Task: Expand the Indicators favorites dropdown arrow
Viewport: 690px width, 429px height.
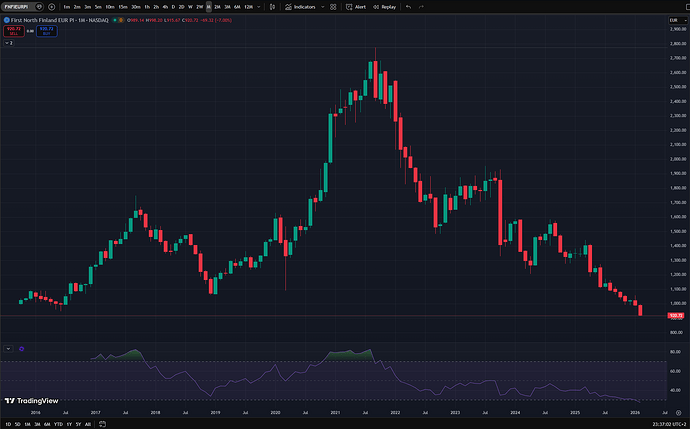Action: 323,7
